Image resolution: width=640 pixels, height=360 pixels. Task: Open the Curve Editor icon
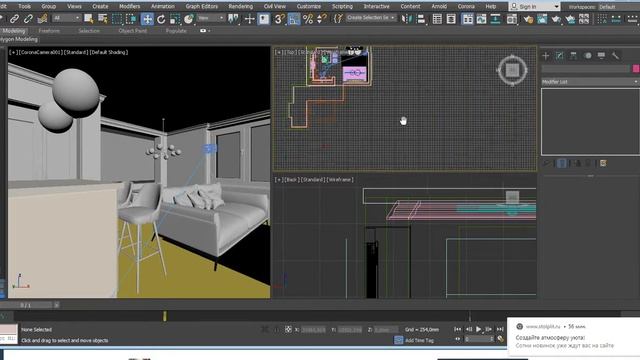tap(481, 19)
